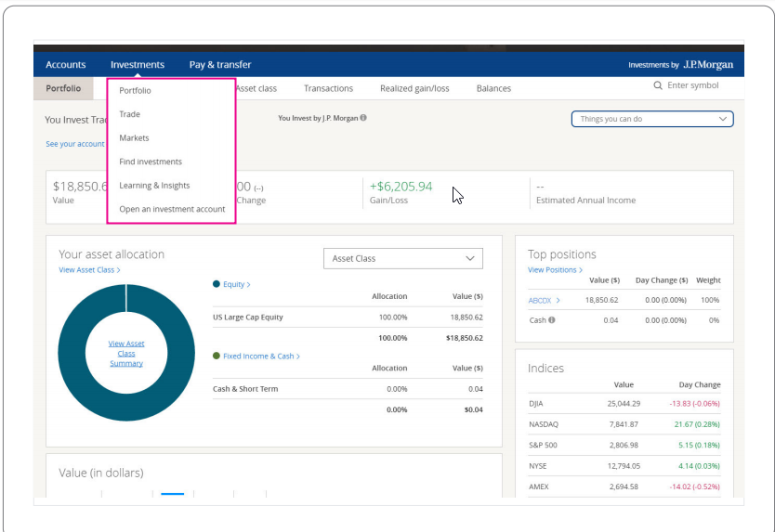Open the Things you can do dropdown
The image size is (775, 532).
click(x=652, y=119)
